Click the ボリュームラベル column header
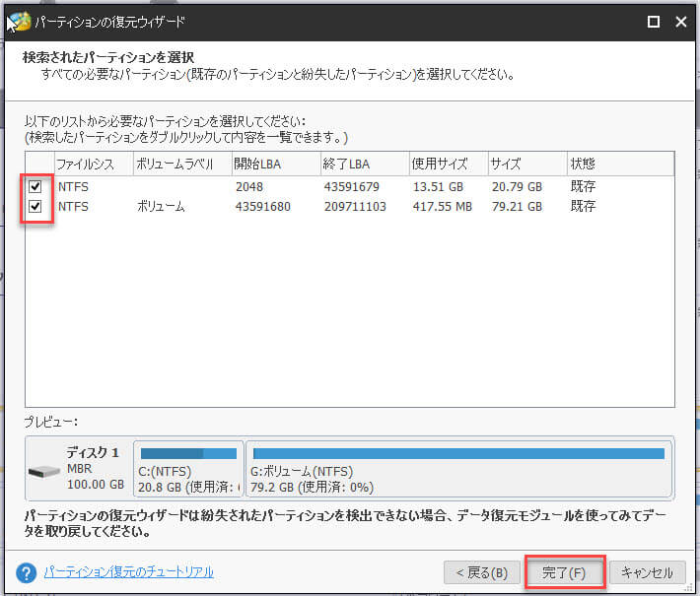Screen dimensions: 700x596 pyautogui.click(x=180, y=164)
